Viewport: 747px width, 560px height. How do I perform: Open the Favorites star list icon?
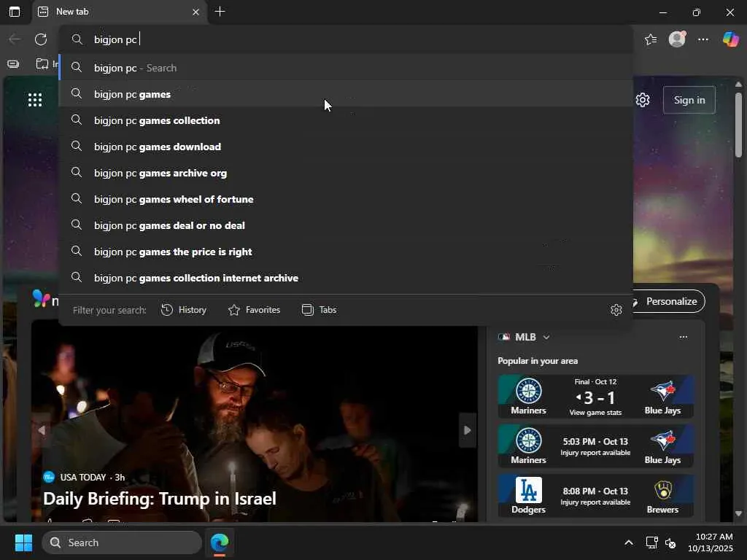[651, 39]
